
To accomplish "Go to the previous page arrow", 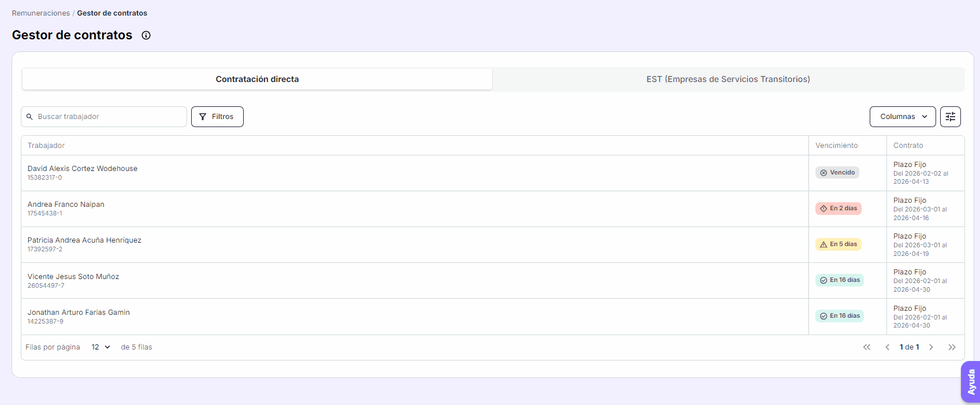I will pyautogui.click(x=888, y=347).
